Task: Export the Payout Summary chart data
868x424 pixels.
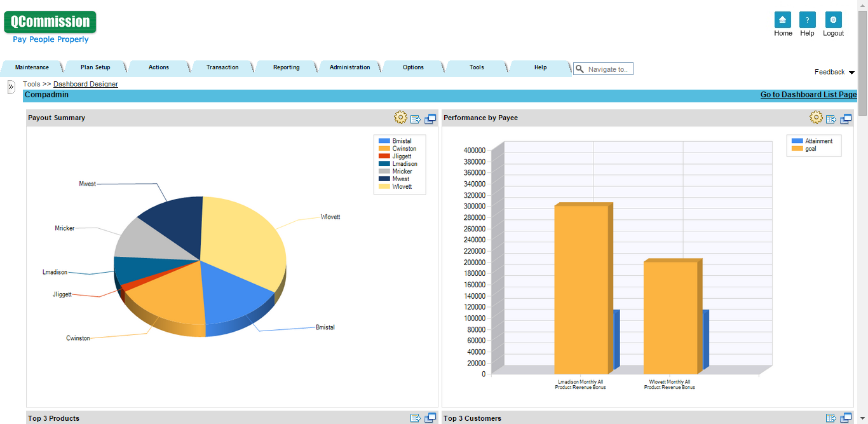Action: coord(416,118)
